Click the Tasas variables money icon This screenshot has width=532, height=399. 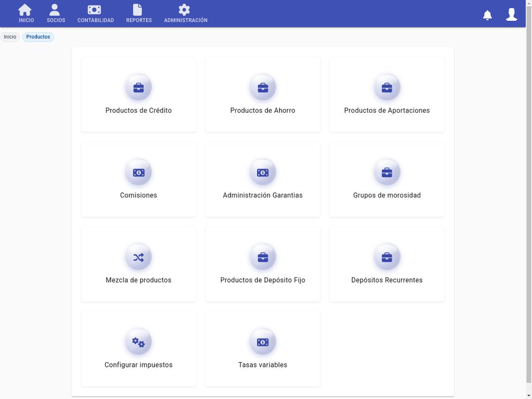click(262, 342)
